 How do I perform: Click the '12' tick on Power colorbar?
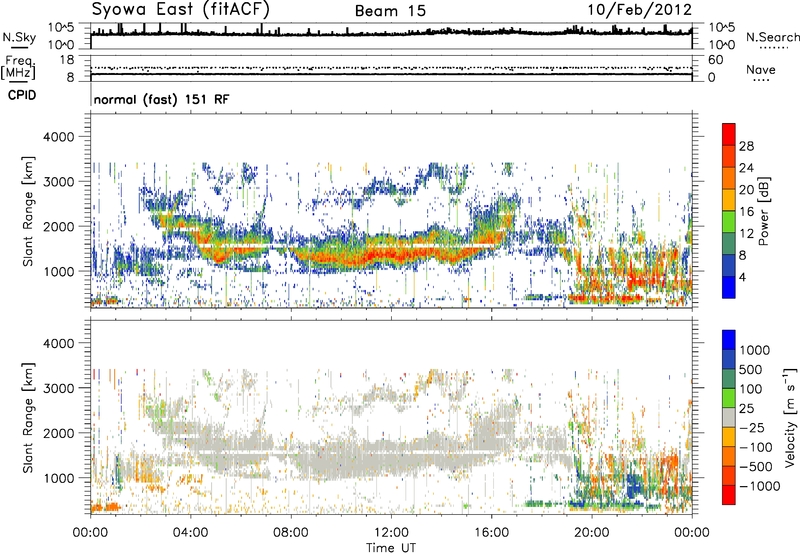[x=746, y=234]
